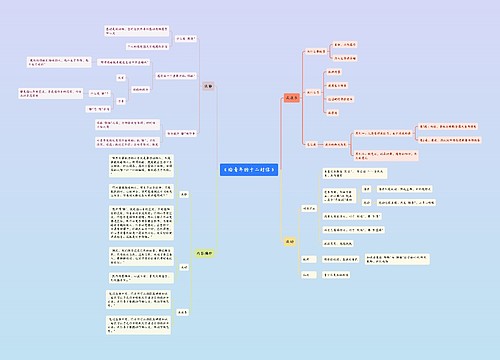Click the lowest sub-branch of the yellow node
The height and width of the screenshot is (360, 500).
point(309,275)
